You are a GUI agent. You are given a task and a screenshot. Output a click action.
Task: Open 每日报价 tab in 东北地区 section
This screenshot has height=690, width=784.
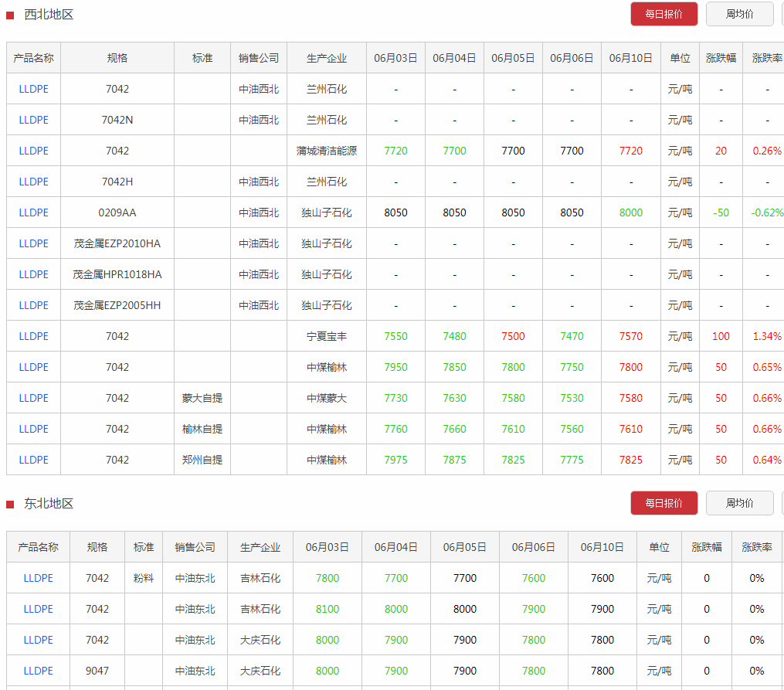click(x=664, y=503)
